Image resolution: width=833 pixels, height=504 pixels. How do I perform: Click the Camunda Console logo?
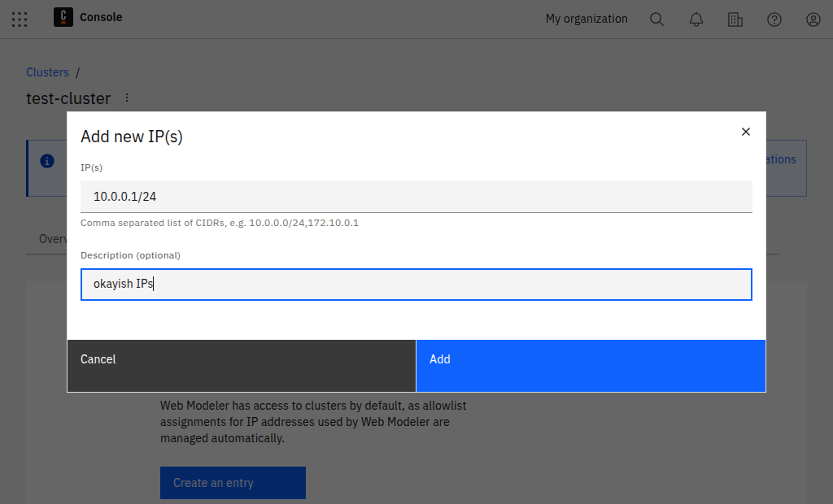[x=63, y=17]
